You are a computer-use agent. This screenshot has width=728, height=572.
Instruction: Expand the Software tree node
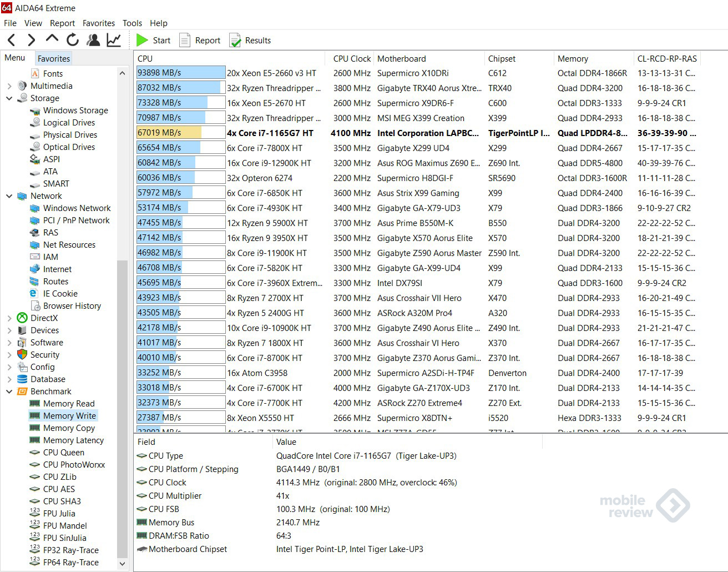tap(9, 343)
